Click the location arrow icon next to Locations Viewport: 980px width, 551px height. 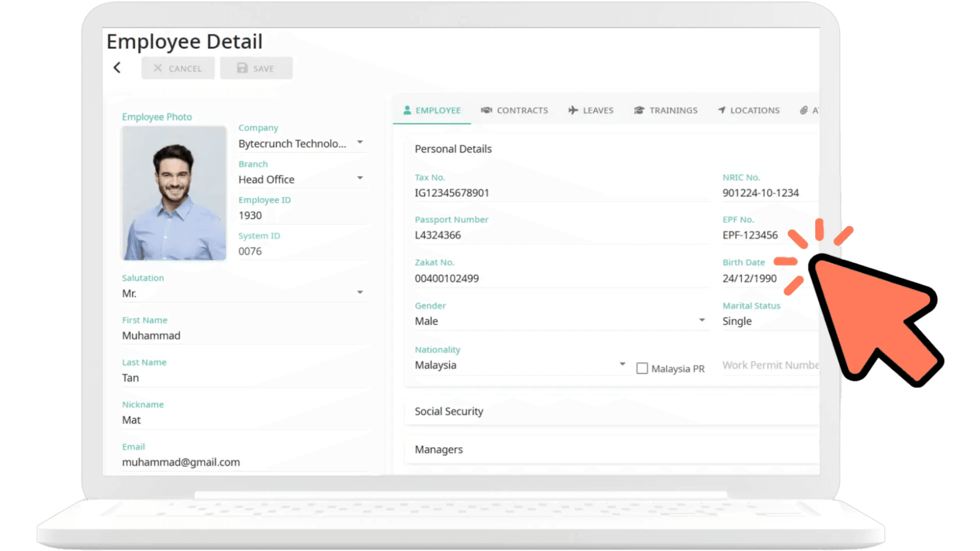coord(721,110)
